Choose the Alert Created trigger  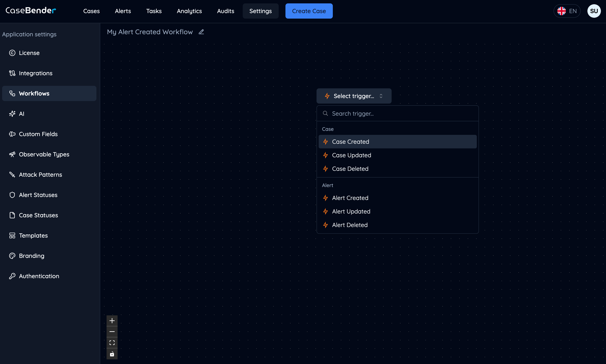(x=350, y=198)
